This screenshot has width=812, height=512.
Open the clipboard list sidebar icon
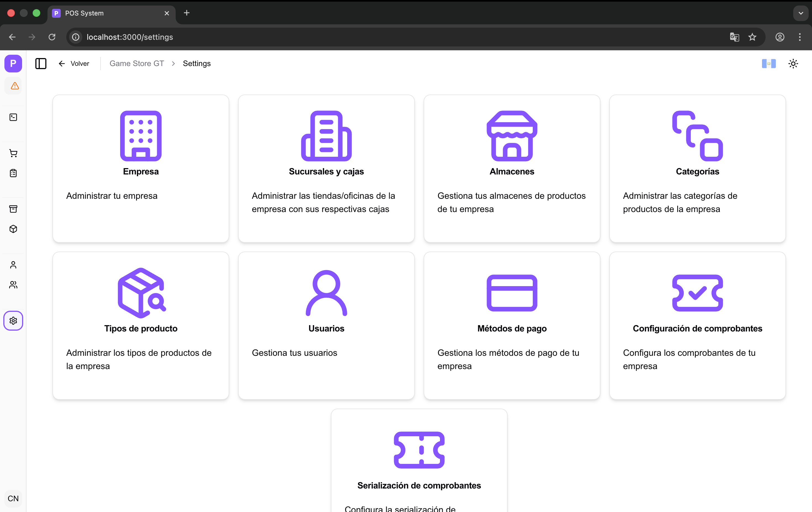coord(13,173)
